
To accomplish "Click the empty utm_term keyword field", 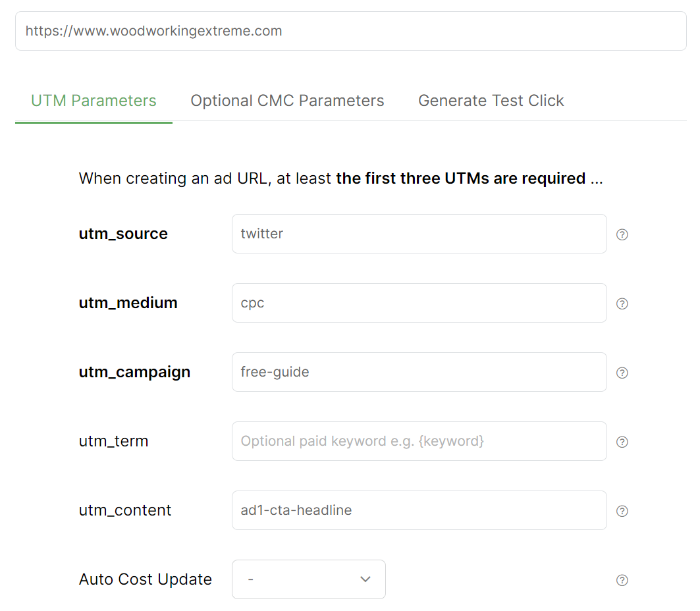I will pyautogui.click(x=419, y=441).
